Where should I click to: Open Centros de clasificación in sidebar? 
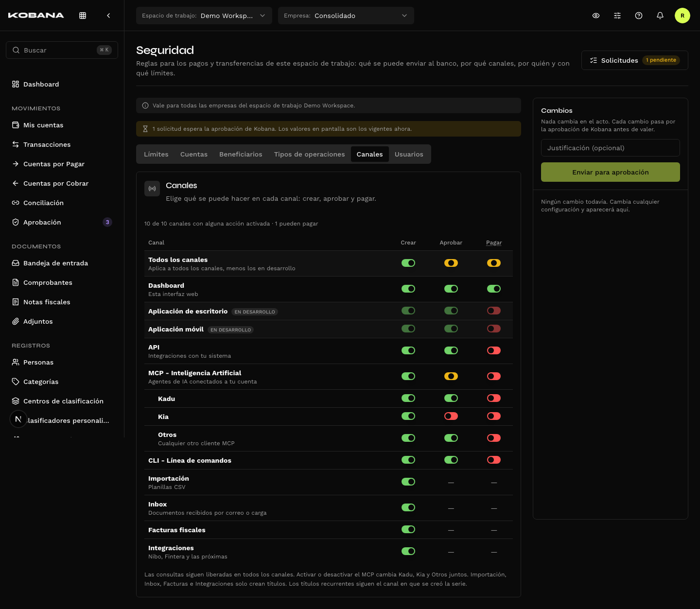click(62, 401)
